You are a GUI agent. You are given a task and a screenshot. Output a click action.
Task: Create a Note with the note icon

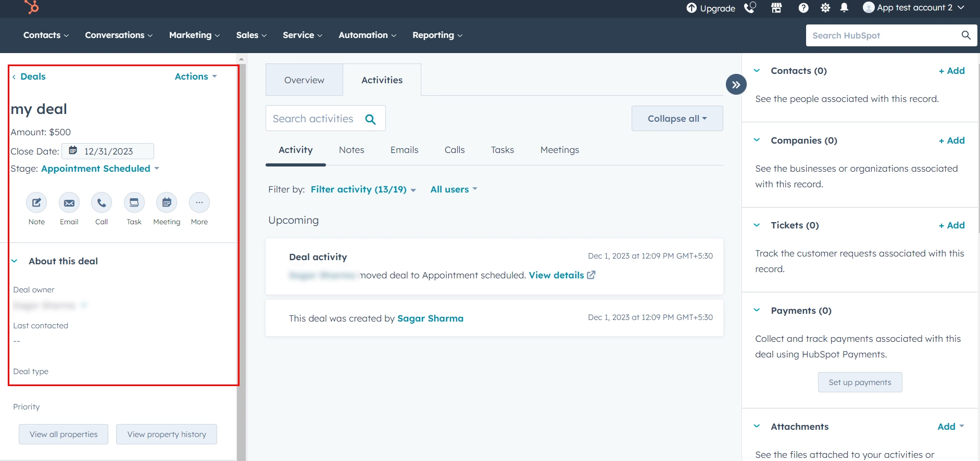[36, 202]
